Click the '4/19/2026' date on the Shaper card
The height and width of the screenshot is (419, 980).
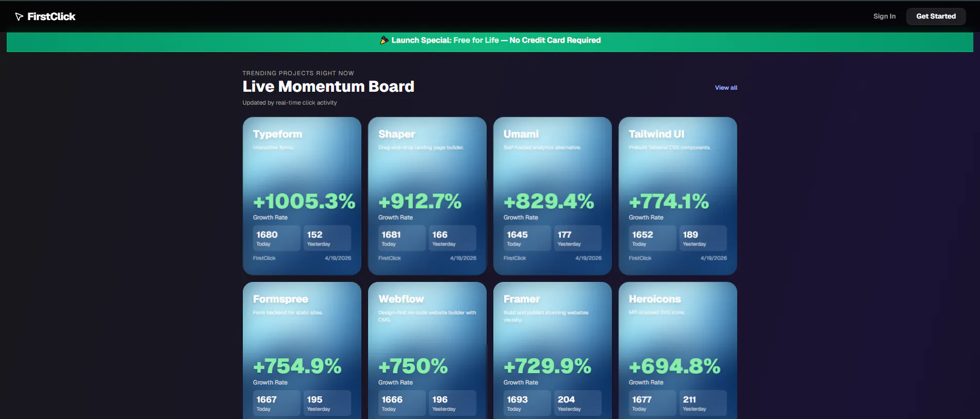click(463, 258)
